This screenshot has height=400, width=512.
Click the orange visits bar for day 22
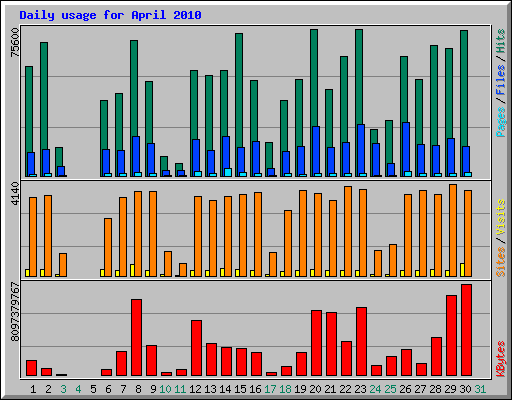(x=348, y=231)
